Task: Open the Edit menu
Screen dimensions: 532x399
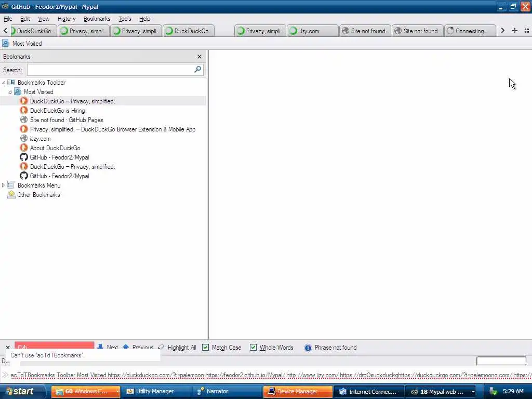Action: click(x=25, y=19)
